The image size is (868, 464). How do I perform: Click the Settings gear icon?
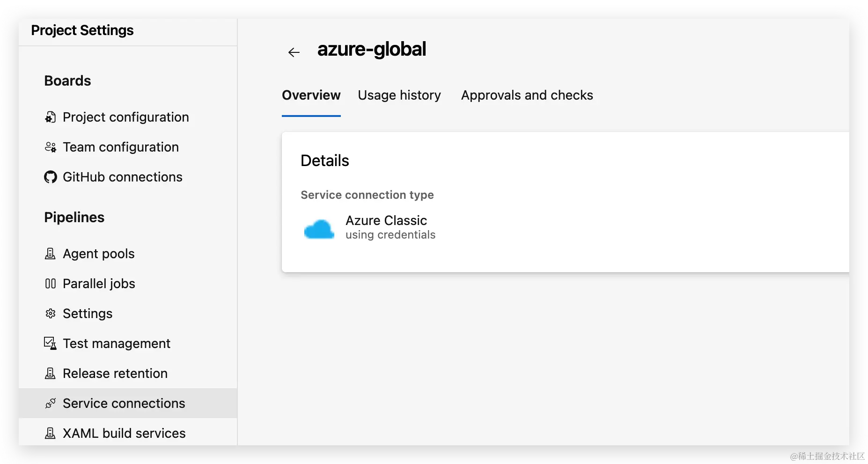[x=51, y=313]
